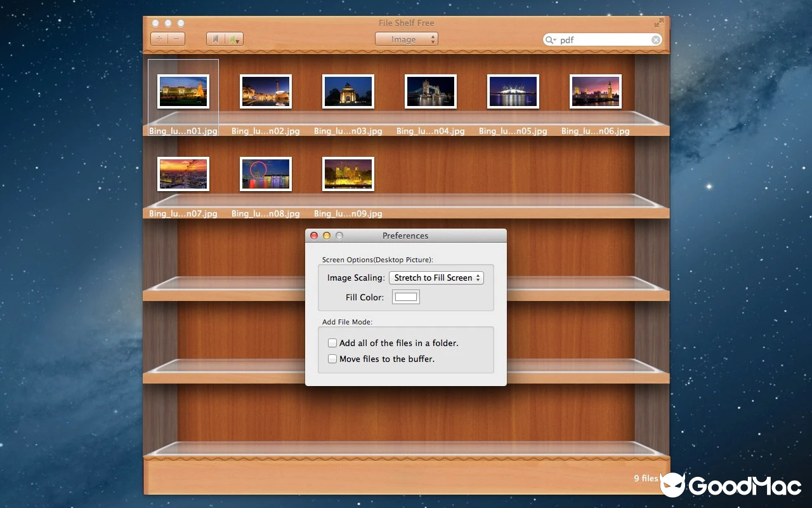Close the Preferences window

(314, 236)
